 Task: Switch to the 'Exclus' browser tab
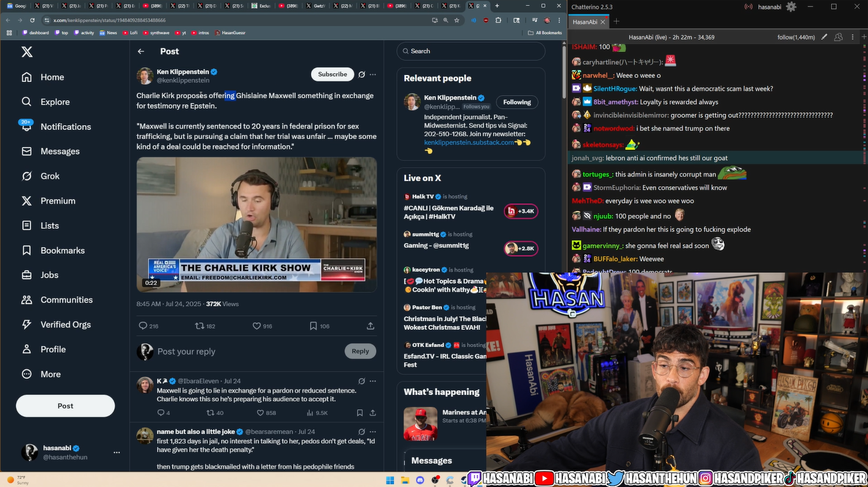261,5
